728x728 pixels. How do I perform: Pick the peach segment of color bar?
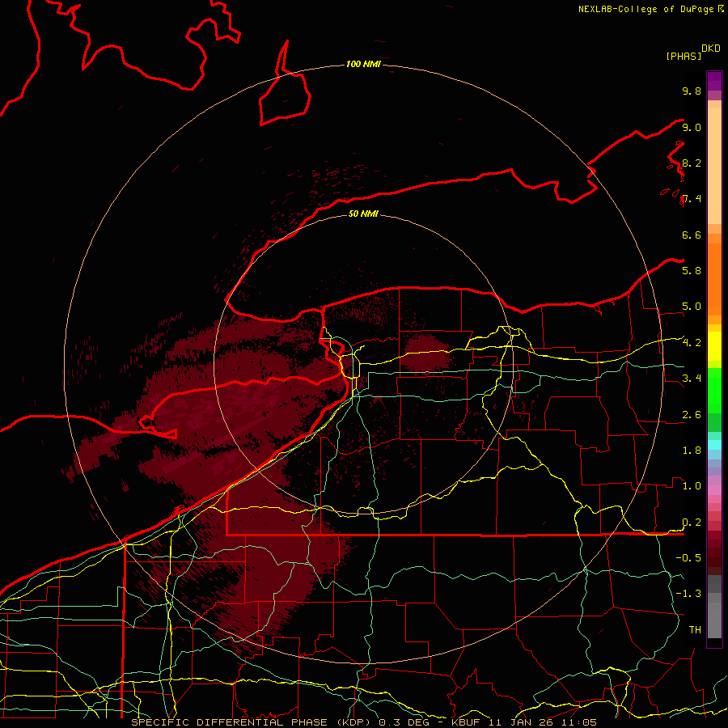click(714, 166)
